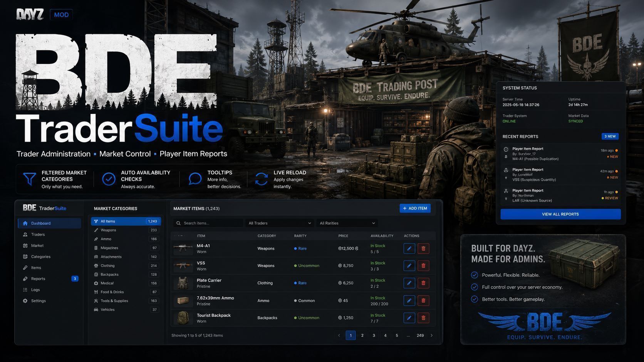Jump to page 249 of items
The width and height of the screenshot is (644, 362).
[420, 335]
